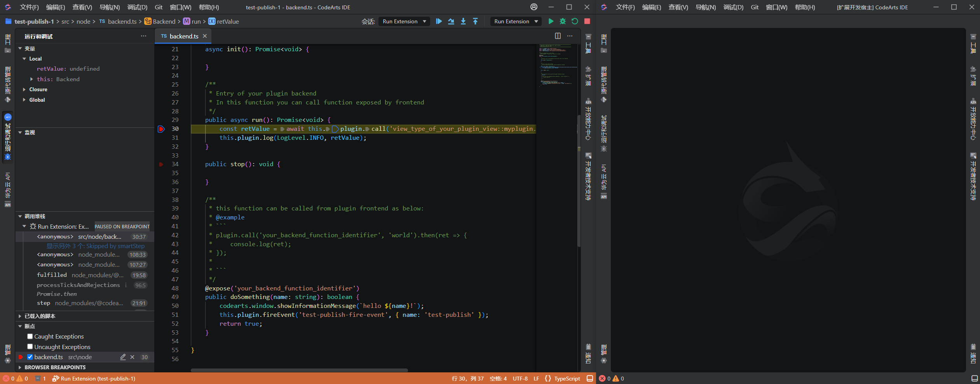
Task: Click the editor's horizontal scrollbar
Action: click(x=299, y=370)
